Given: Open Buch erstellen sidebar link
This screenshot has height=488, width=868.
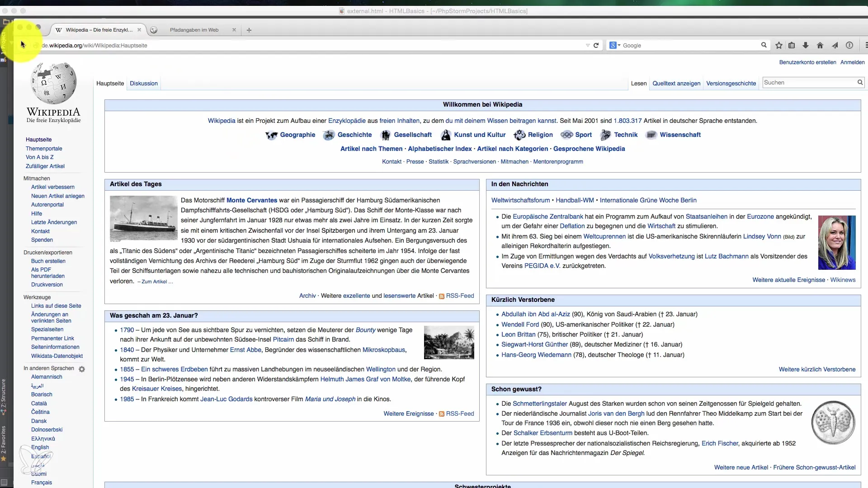Looking at the screenshot, I should pyautogui.click(x=48, y=261).
